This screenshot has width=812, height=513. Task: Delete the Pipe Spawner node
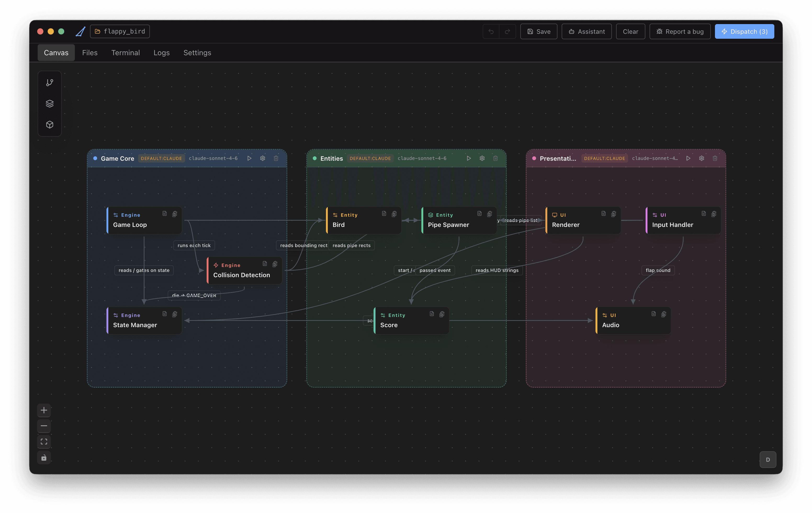tap(490, 214)
